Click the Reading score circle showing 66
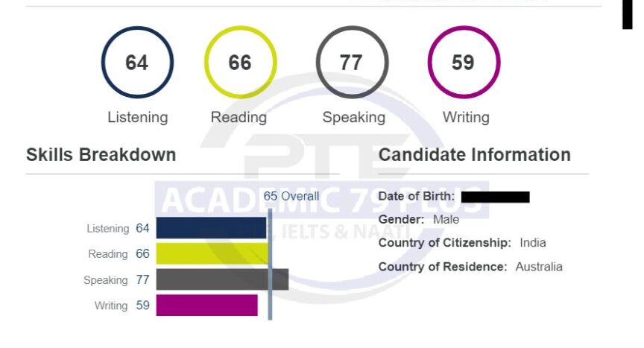The image size is (644, 348). (240, 63)
